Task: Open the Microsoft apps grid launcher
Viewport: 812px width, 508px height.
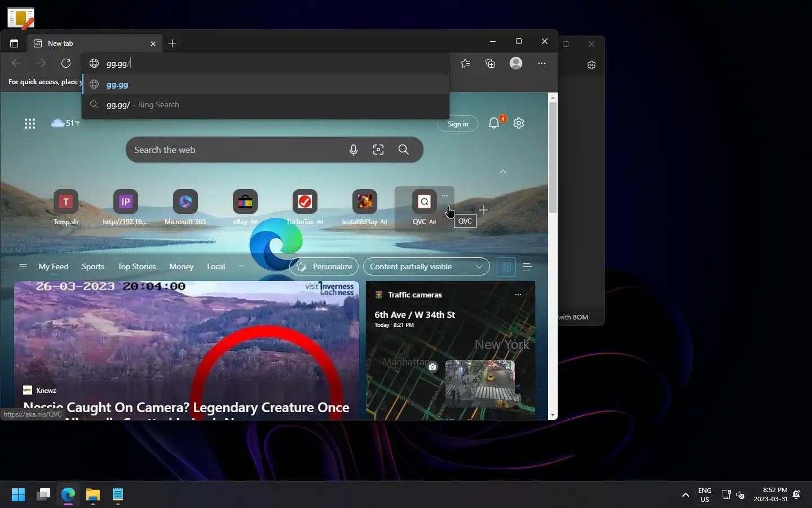Action: 30,124
